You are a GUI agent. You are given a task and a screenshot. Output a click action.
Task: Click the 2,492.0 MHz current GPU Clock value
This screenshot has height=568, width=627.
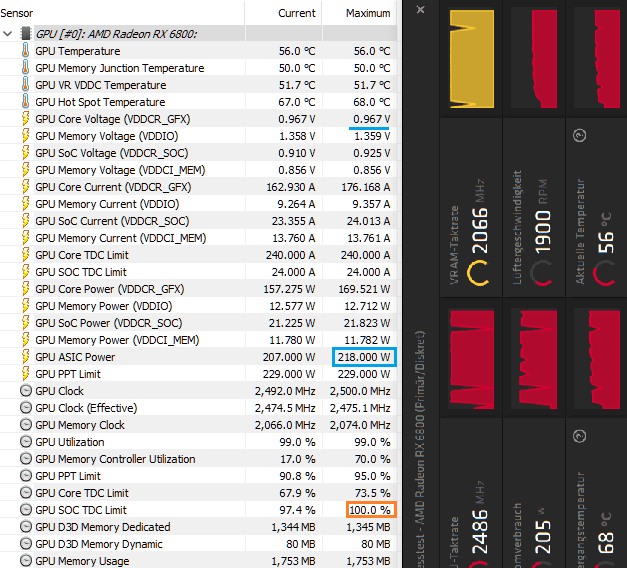click(285, 391)
